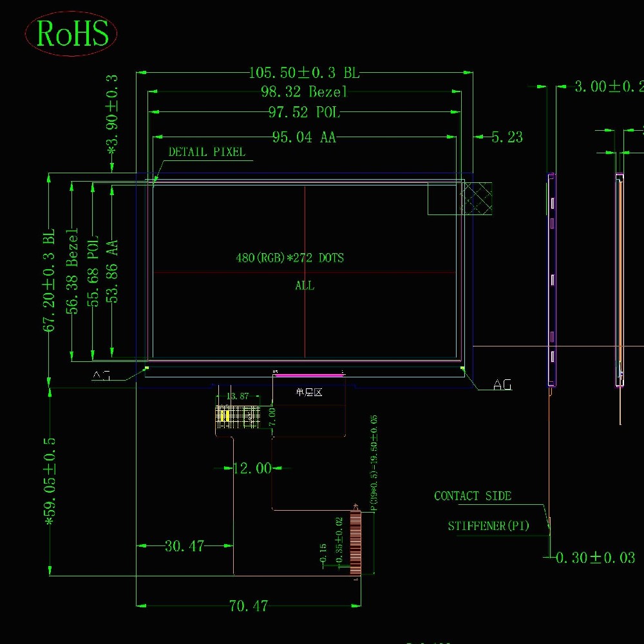This screenshot has height=644, width=644.
Task: Click the "53.86 AA" vertical dimension
Action: (112, 271)
